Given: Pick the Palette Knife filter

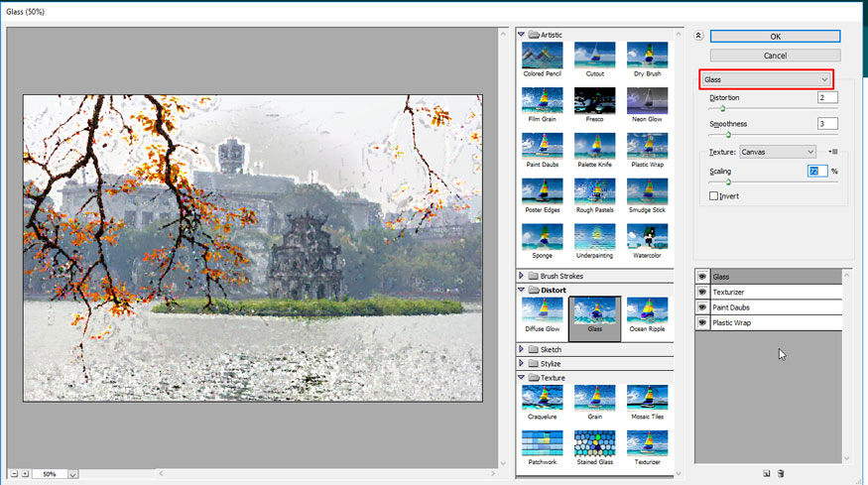Looking at the screenshot, I should pos(594,146).
